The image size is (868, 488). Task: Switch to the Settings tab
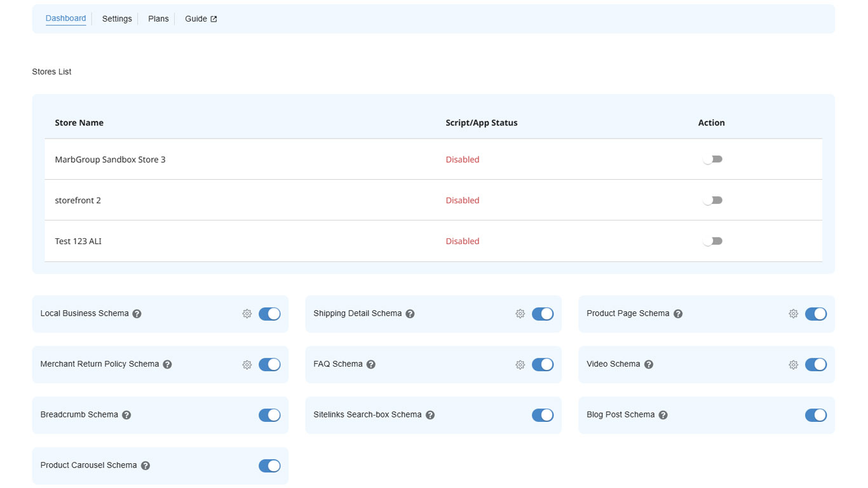117,19
